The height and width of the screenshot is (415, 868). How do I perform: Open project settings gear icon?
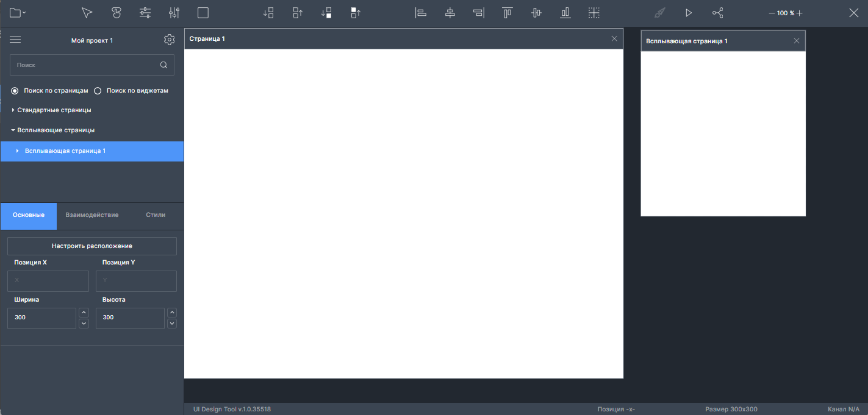(x=169, y=40)
